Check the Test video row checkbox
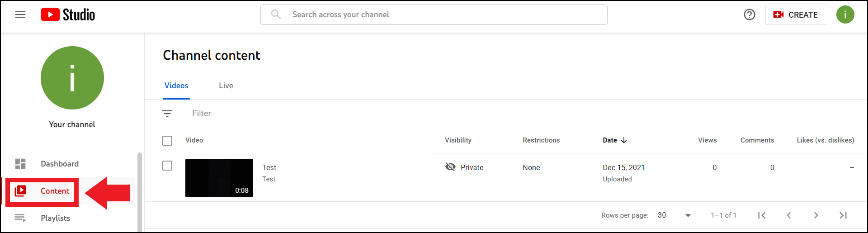 click(x=167, y=166)
